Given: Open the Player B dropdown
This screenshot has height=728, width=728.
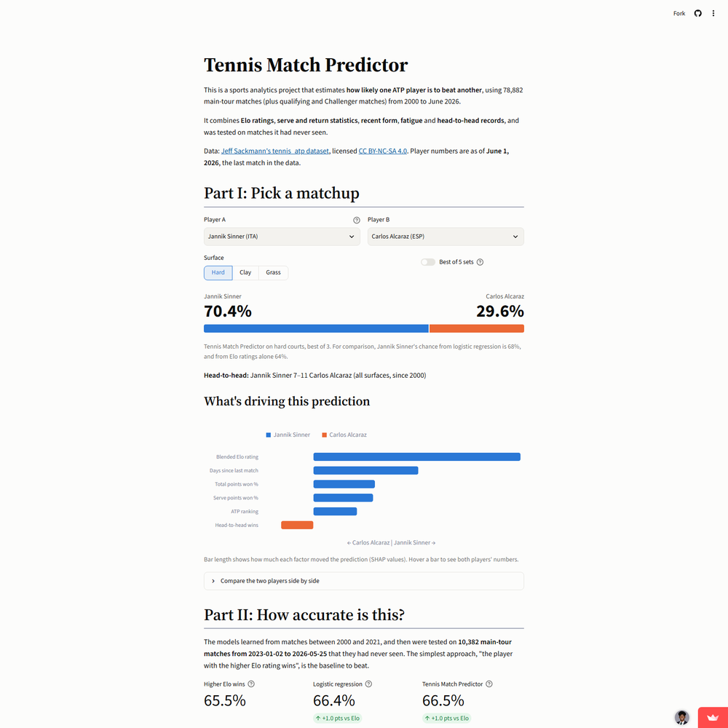Looking at the screenshot, I should [x=446, y=237].
